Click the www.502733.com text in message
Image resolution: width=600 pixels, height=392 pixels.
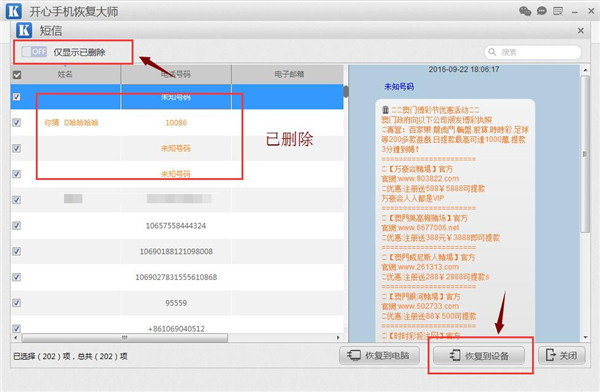click(x=429, y=306)
